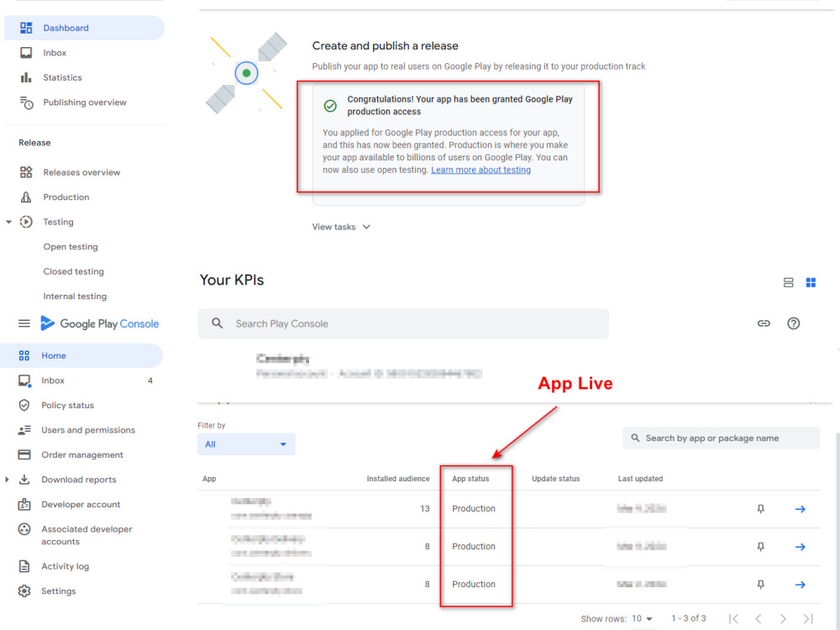This screenshot has width=840, height=630.
Task: Click the Statistics bar chart icon
Action: (x=26, y=77)
